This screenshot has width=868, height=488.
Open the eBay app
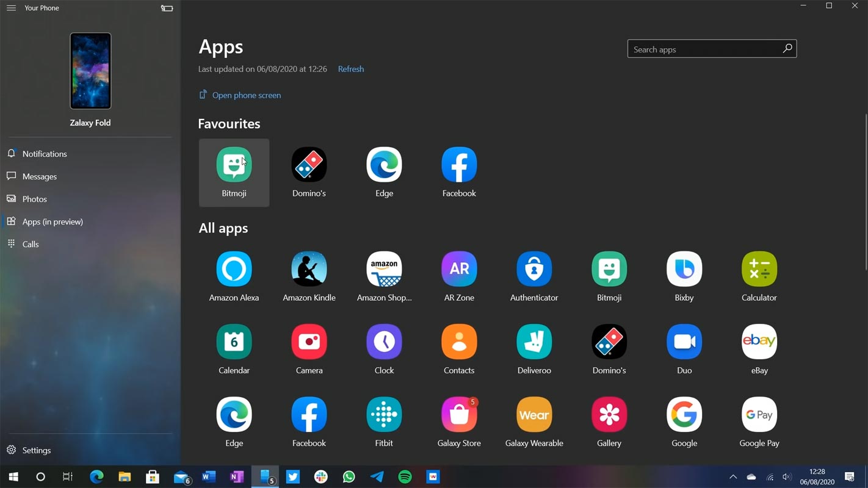tap(759, 349)
